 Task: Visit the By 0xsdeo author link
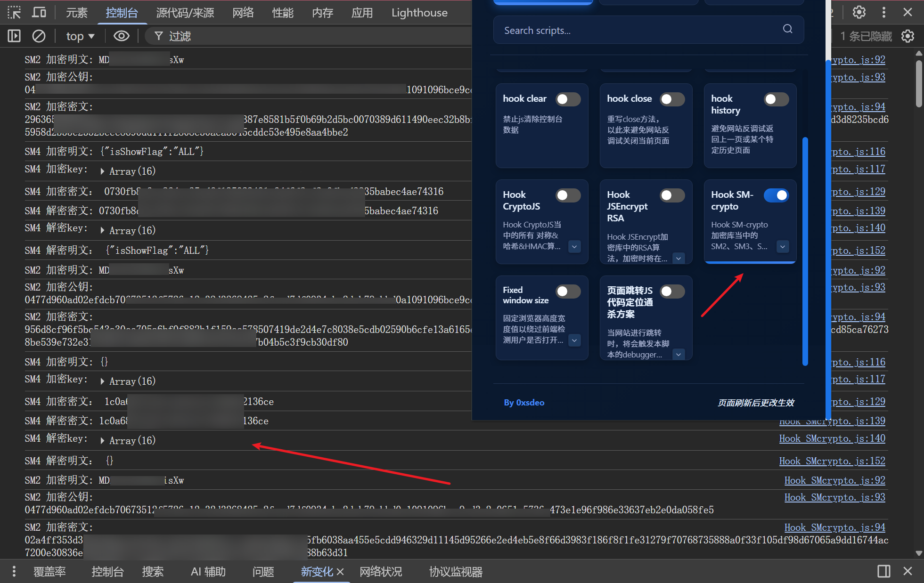524,403
